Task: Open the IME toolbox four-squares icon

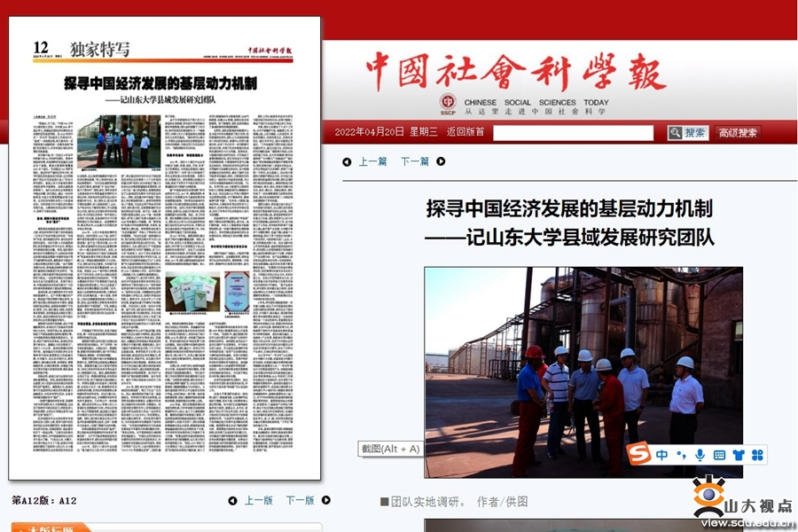Action: click(x=757, y=455)
